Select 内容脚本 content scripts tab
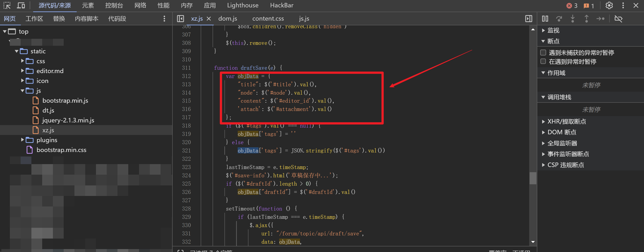 point(87,19)
